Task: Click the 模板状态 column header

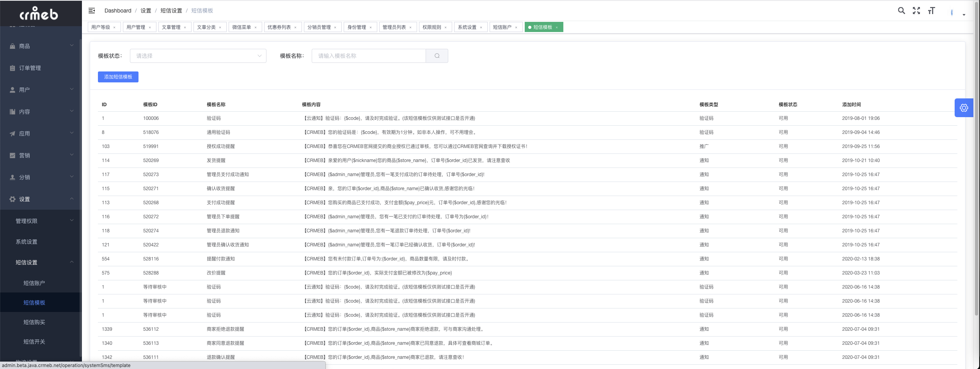Action: click(x=788, y=105)
